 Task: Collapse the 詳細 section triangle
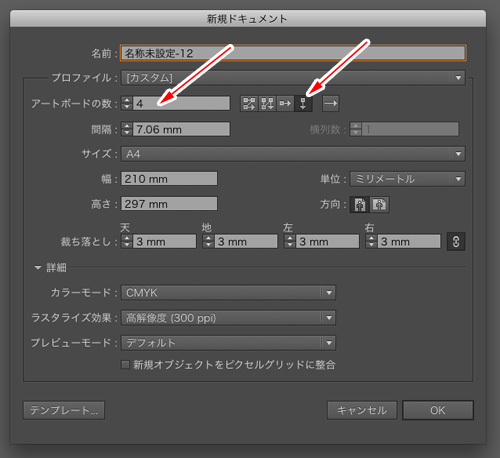click(x=38, y=267)
